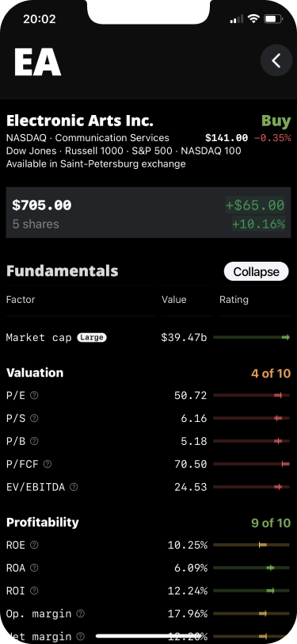The height and width of the screenshot is (644, 297).
Task: Open the $705.00 position summary card
Action: click(x=149, y=213)
